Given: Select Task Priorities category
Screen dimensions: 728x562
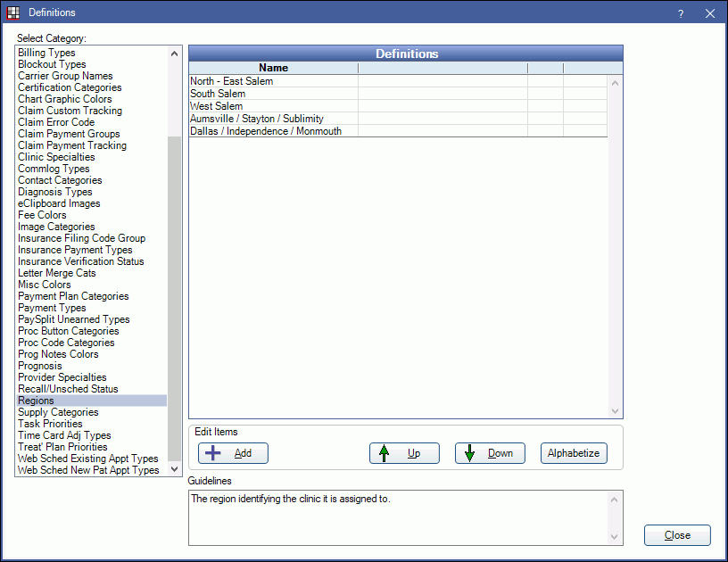Looking at the screenshot, I should 92,424.
